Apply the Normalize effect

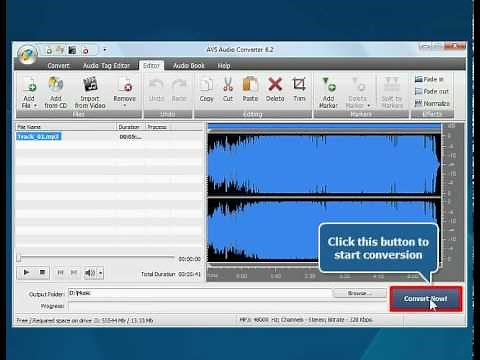click(x=432, y=104)
